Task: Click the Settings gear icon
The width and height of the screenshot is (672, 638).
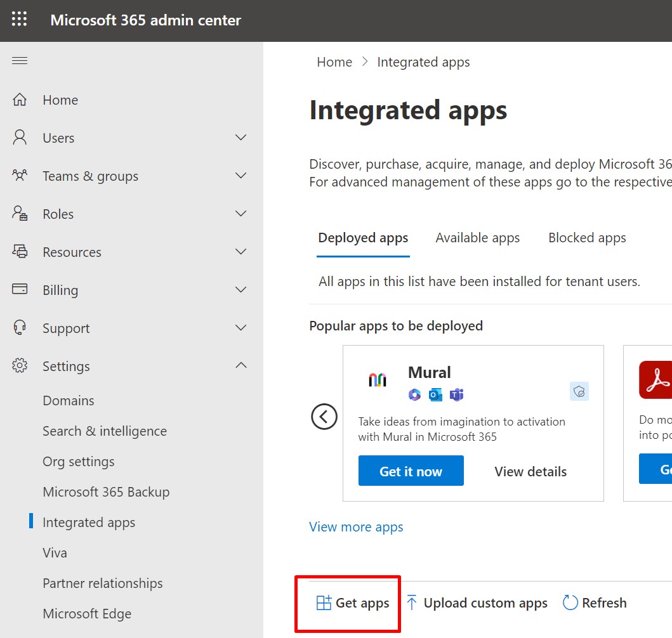Action: pos(20,366)
